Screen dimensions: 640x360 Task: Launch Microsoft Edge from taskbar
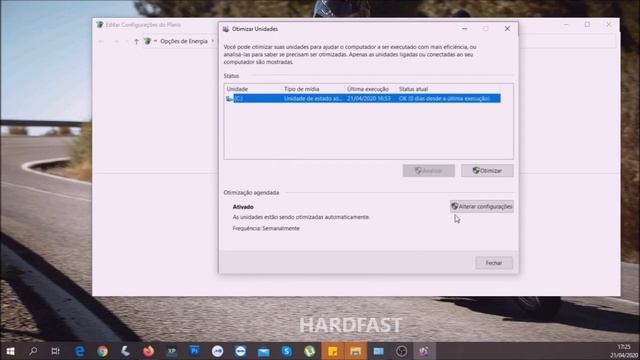80,351
